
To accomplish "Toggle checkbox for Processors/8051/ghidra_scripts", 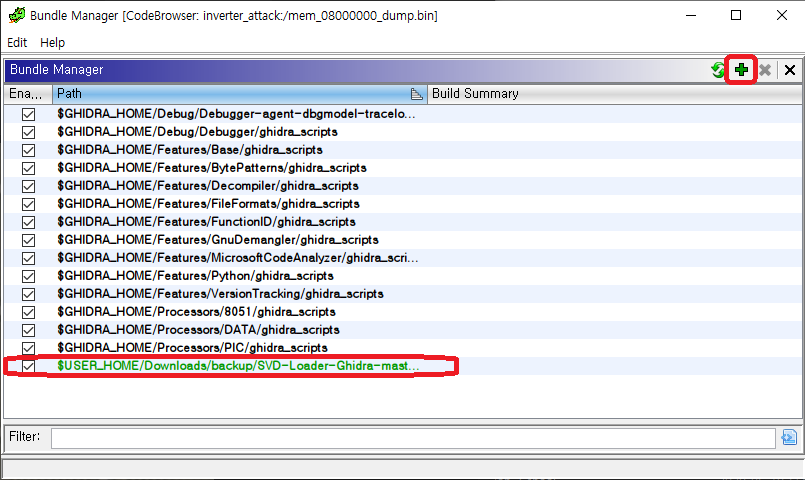I will click(x=28, y=312).
